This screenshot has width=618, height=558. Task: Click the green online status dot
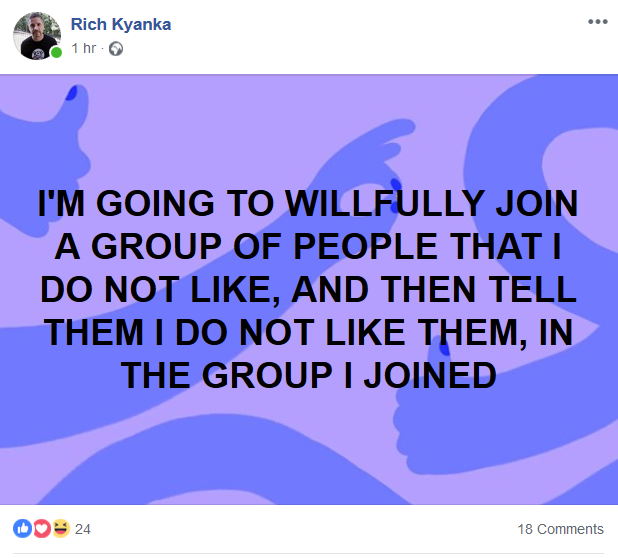[x=57, y=52]
